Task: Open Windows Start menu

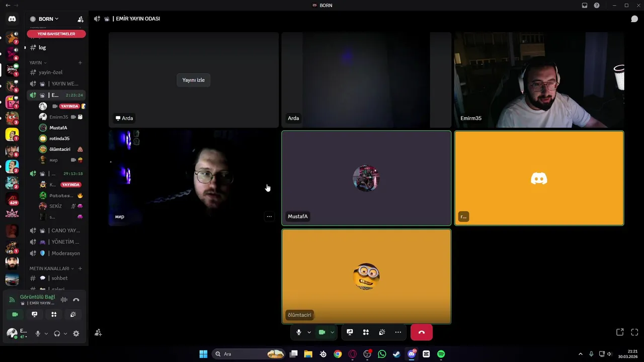Action: tap(203, 354)
